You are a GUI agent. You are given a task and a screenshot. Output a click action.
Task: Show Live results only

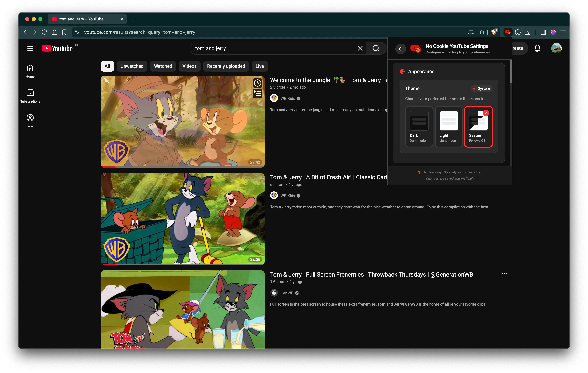[x=260, y=66]
